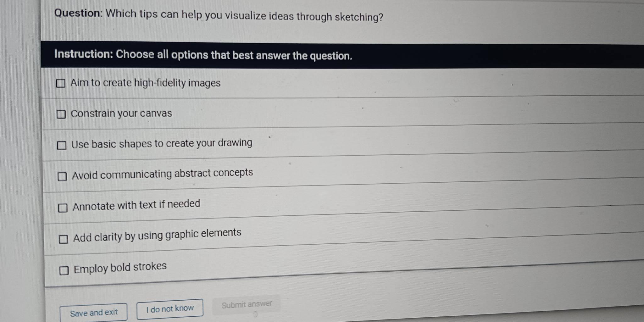Click the 'Use basic shapes to create your drawing' text
Image resolution: width=644 pixels, height=322 pixels.
click(162, 144)
